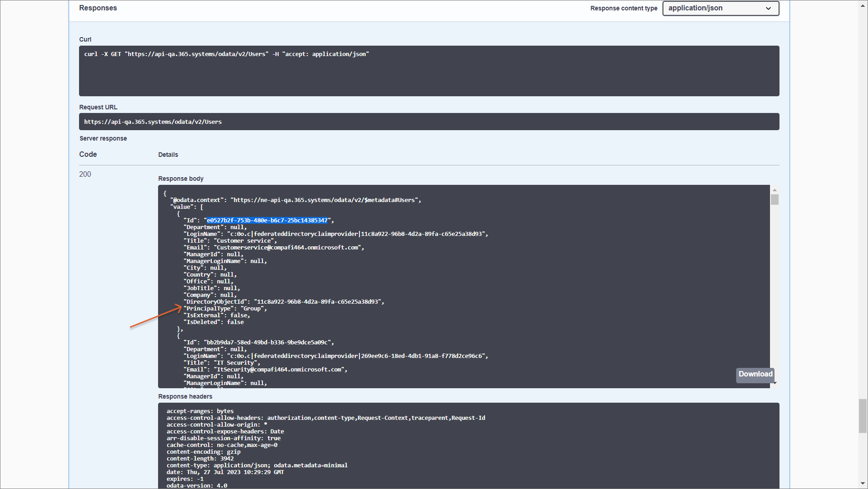The height and width of the screenshot is (489, 868).
Task: Click the DirectoryObjectId value in first record
Action: click(318, 302)
